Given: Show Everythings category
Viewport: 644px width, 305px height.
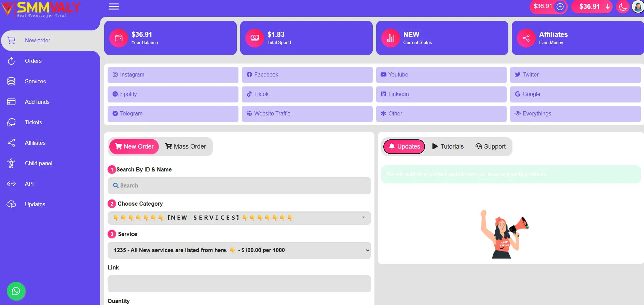Looking at the screenshot, I should pyautogui.click(x=575, y=114).
